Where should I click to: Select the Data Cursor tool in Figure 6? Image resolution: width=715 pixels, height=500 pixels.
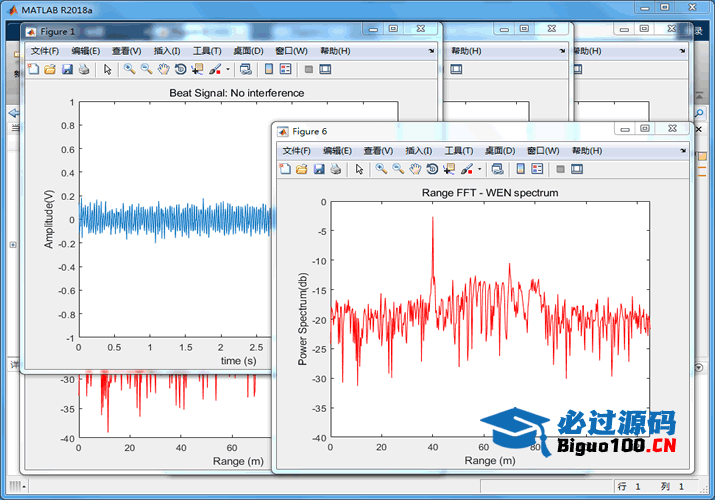pyautogui.click(x=448, y=169)
